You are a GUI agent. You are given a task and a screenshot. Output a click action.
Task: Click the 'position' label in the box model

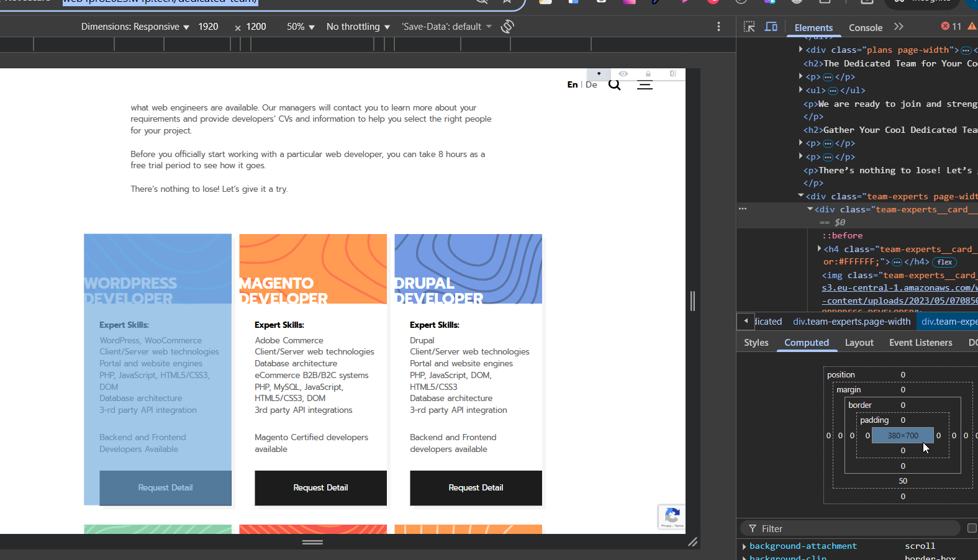coord(841,375)
